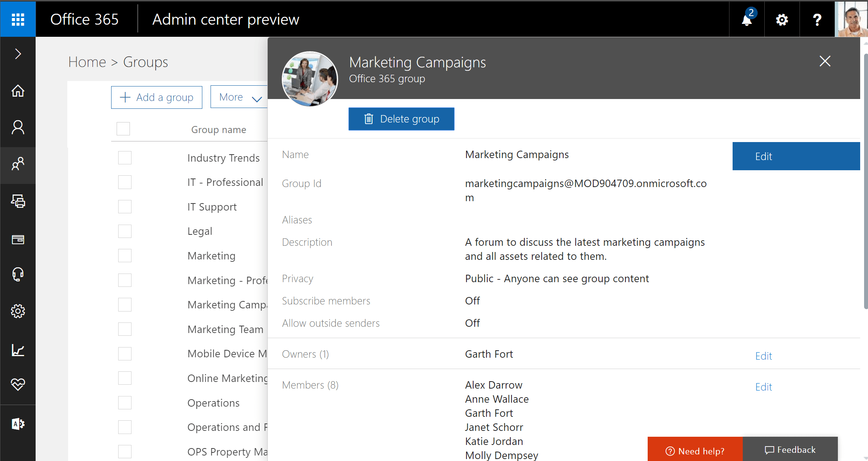Click the Delete group button
Screen dimensions: 868x461
pyautogui.click(x=402, y=119)
